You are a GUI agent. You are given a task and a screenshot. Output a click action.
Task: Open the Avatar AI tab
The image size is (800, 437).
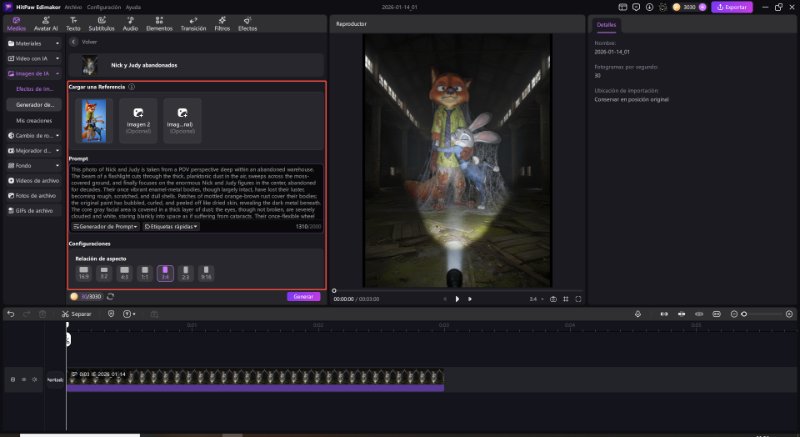click(47, 23)
